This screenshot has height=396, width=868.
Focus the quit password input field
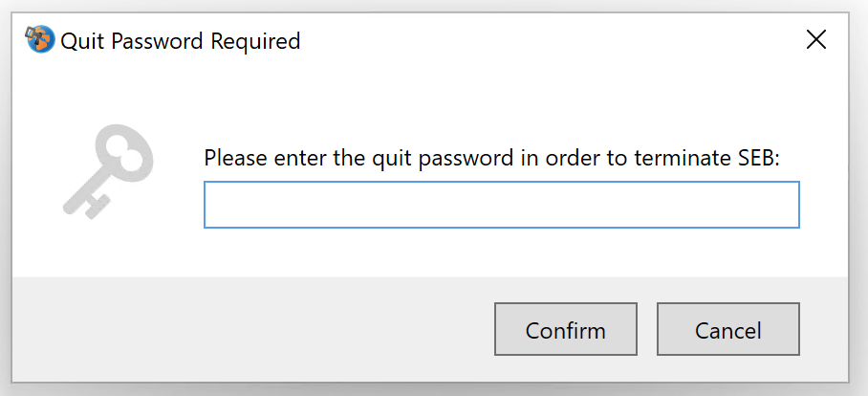(x=502, y=205)
